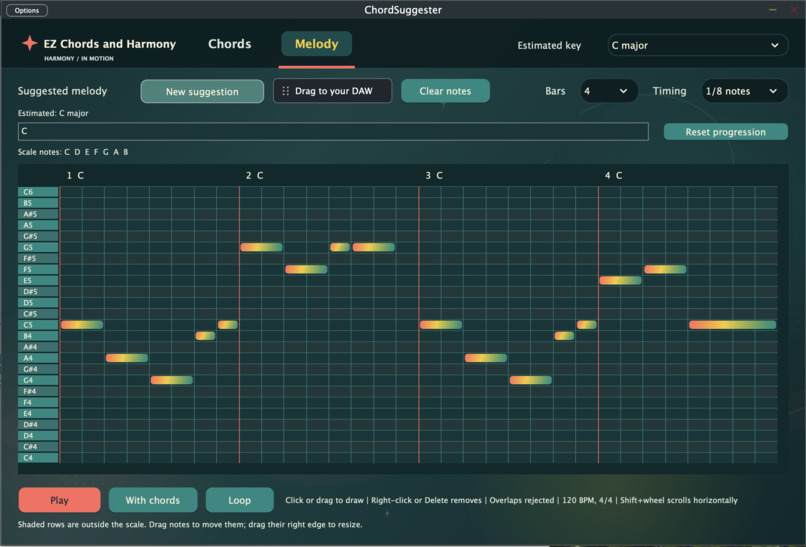
Task: Click the C5 piano key label
Action: pos(38,325)
